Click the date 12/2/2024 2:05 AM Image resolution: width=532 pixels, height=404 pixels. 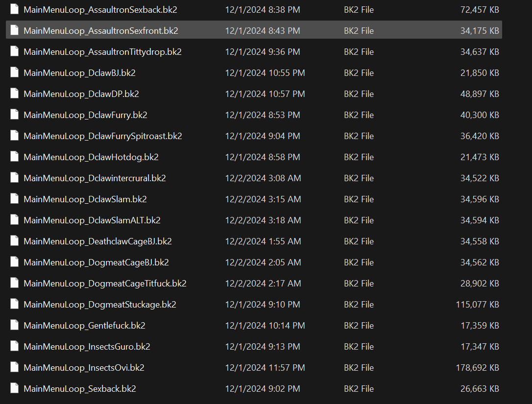[x=263, y=262]
